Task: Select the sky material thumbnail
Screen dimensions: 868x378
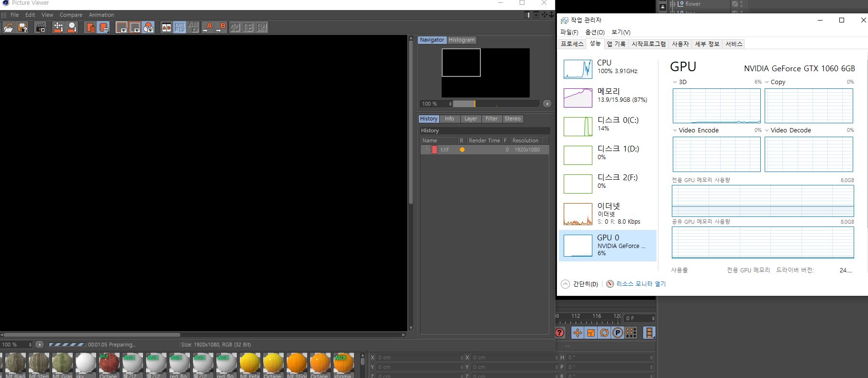Action: pos(86,364)
